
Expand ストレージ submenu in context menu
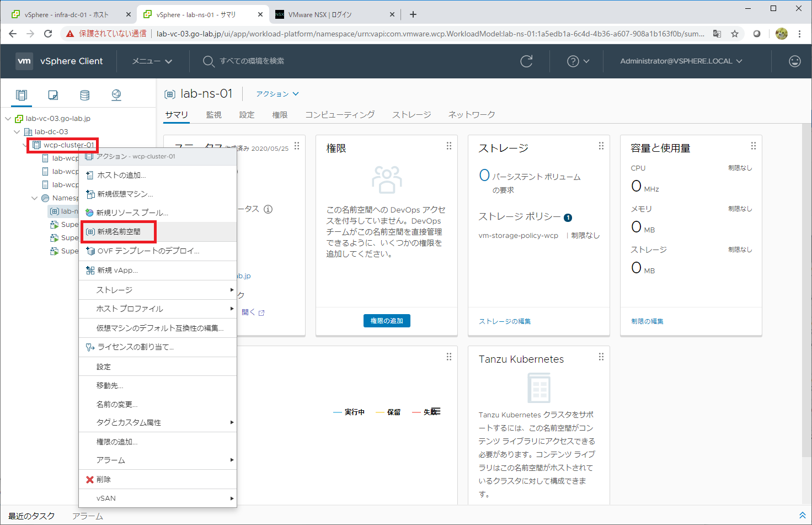point(158,290)
